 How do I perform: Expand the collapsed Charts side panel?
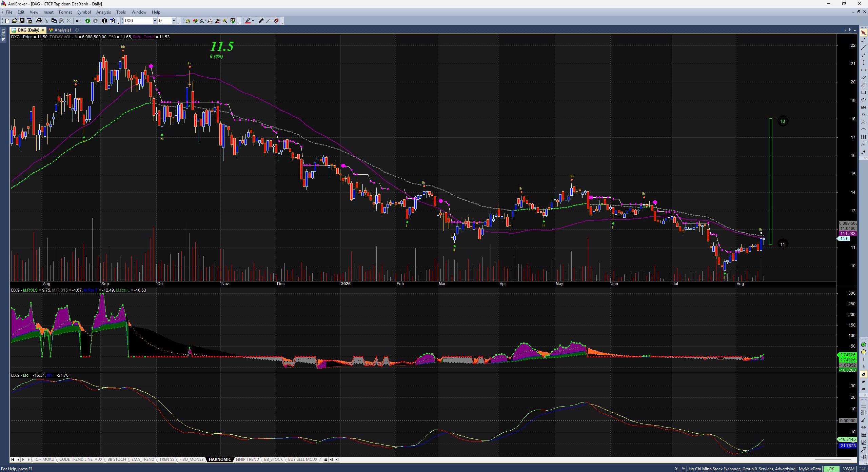click(x=3, y=34)
